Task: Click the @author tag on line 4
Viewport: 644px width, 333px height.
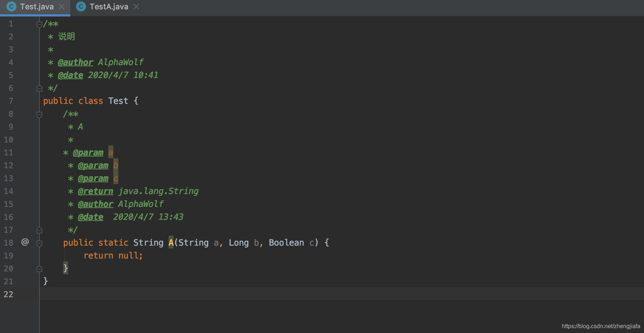Action: tap(76, 62)
